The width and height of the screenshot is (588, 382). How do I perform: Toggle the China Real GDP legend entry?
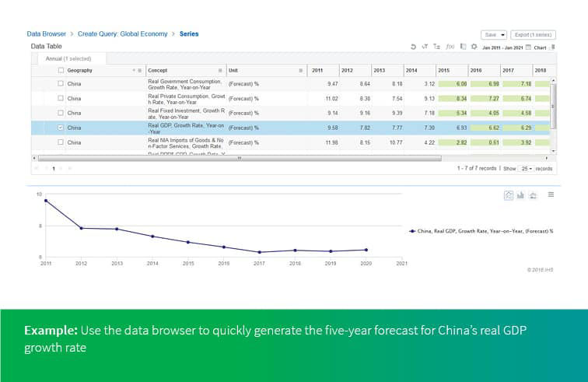point(481,231)
